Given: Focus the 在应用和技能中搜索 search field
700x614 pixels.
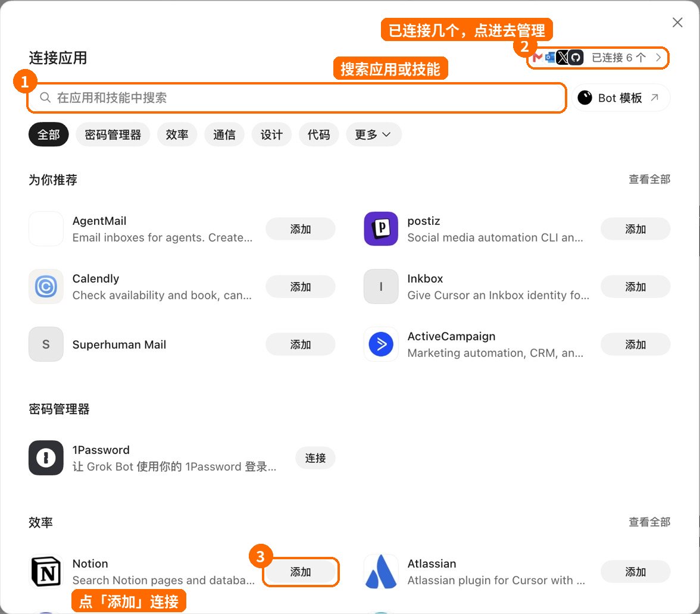Looking at the screenshot, I should pyautogui.click(x=296, y=98).
